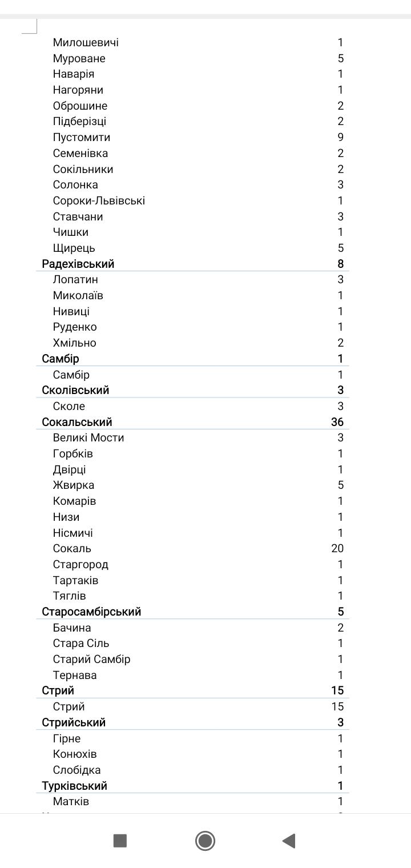The image size is (411, 868).
Task: Tap the Хмільно entry
Action: (75, 343)
